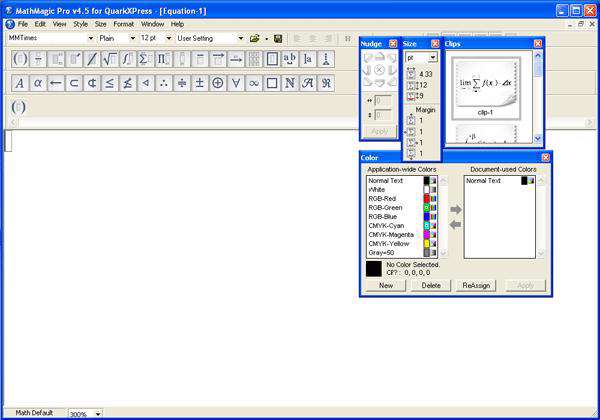Open the pt unit dropdown in Size panel
The width and height of the screenshot is (600, 420).
click(432, 57)
